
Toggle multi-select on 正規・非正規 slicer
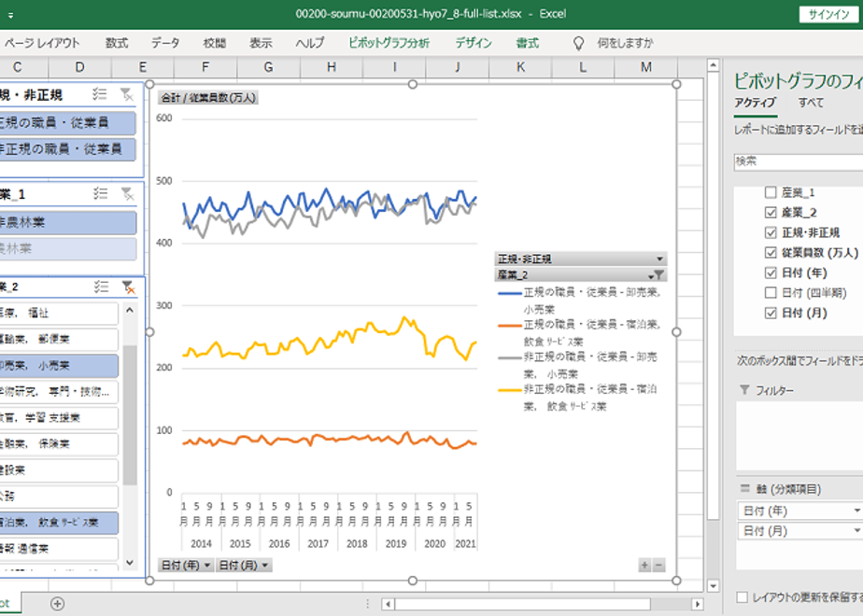[x=100, y=94]
